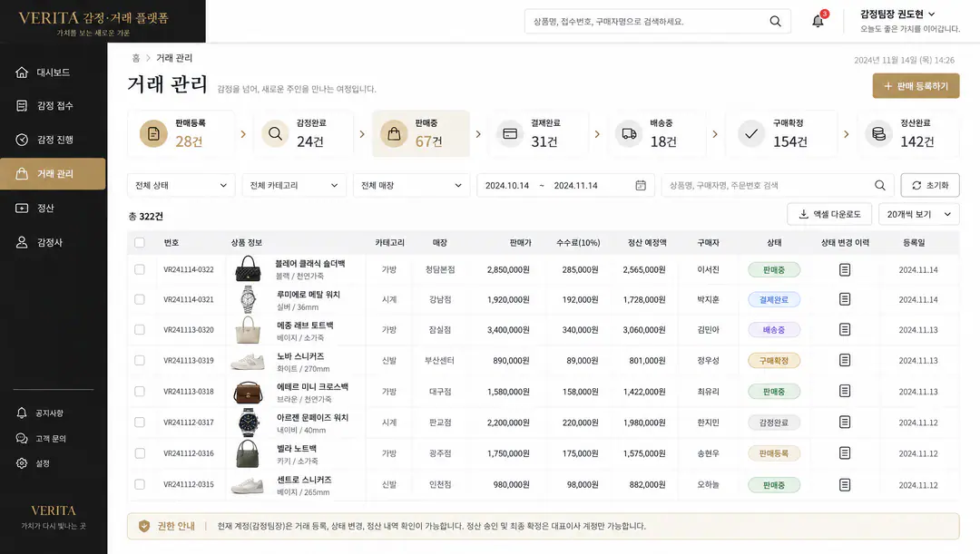Click the 판매 등록하기 button
980x554 pixels.
point(916,86)
